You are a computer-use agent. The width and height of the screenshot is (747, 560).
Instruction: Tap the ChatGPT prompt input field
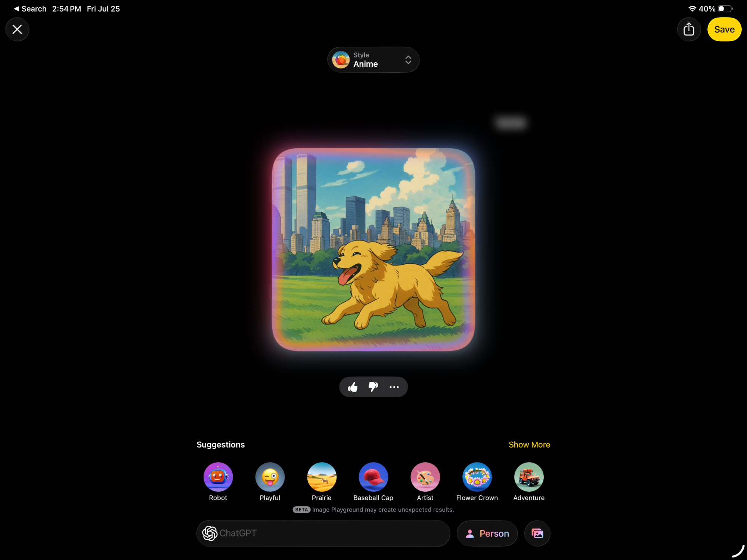323,533
